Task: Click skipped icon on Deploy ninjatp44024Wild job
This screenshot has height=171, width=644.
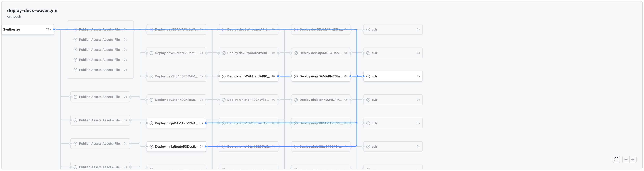Action: coord(224,100)
